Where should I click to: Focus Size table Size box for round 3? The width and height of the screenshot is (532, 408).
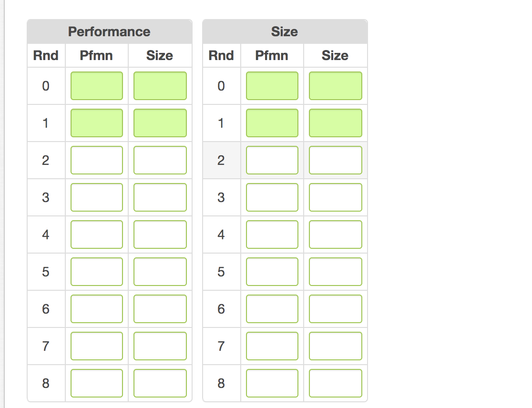335,197
